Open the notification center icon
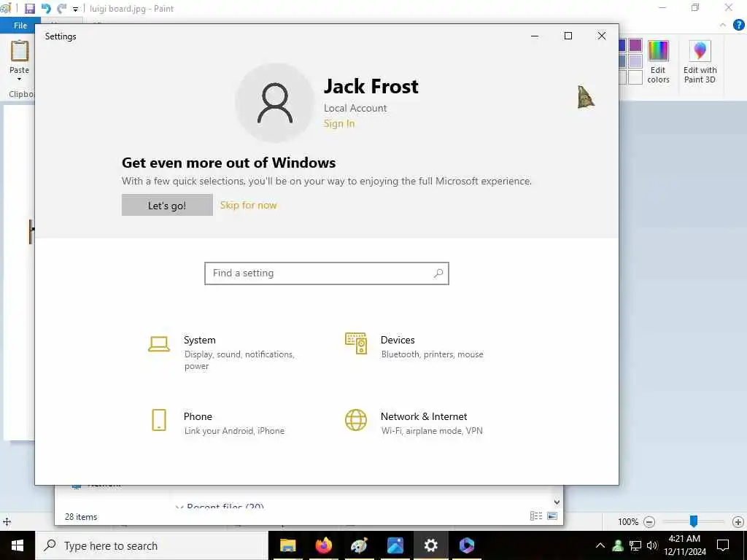 (723, 545)
